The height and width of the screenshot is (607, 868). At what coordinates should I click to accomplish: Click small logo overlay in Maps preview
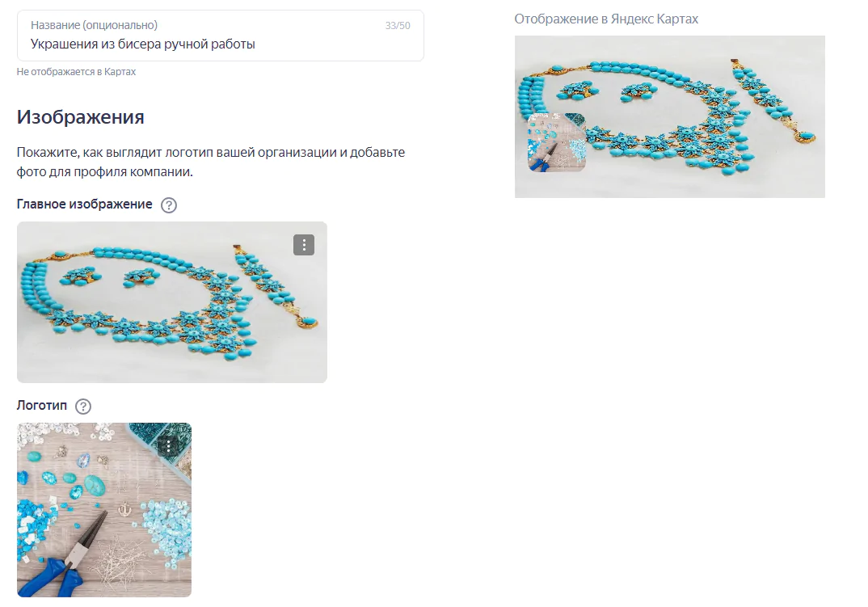pyautogui.click(x=557, y=142)
